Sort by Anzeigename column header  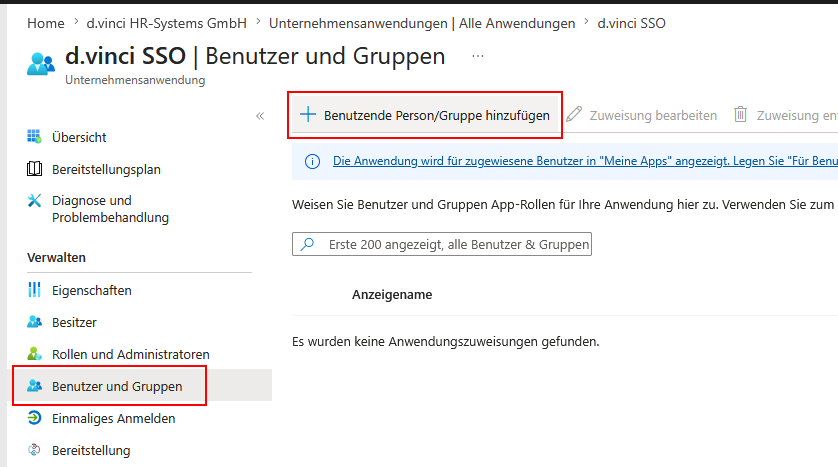[x=392, y=294]
